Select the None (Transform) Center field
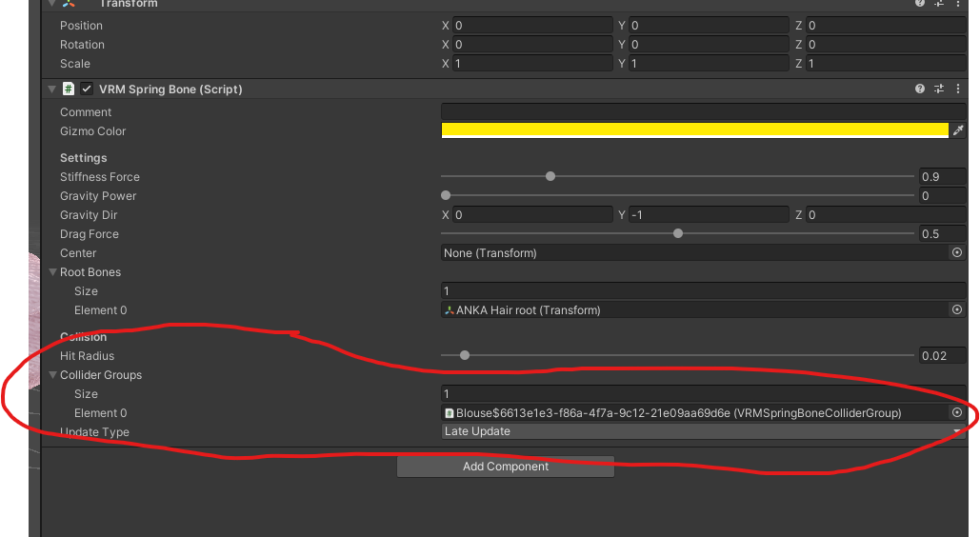This screenshot has height=537, width=980. 695,253
